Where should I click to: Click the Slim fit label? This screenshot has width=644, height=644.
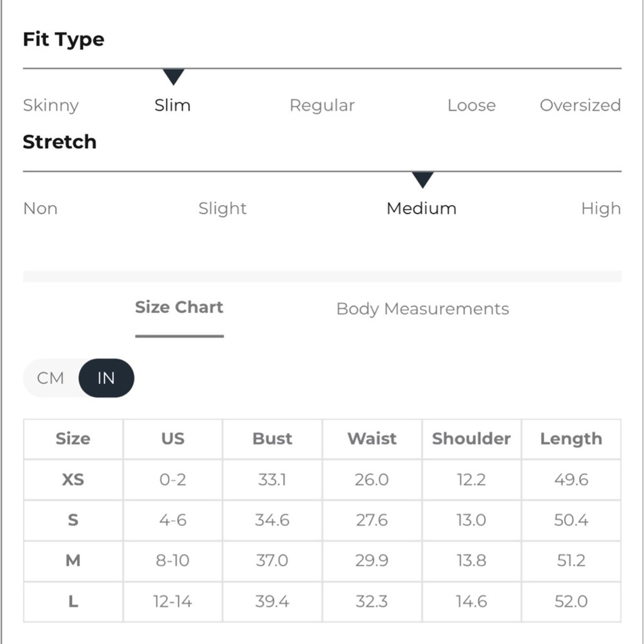(173, 105)
